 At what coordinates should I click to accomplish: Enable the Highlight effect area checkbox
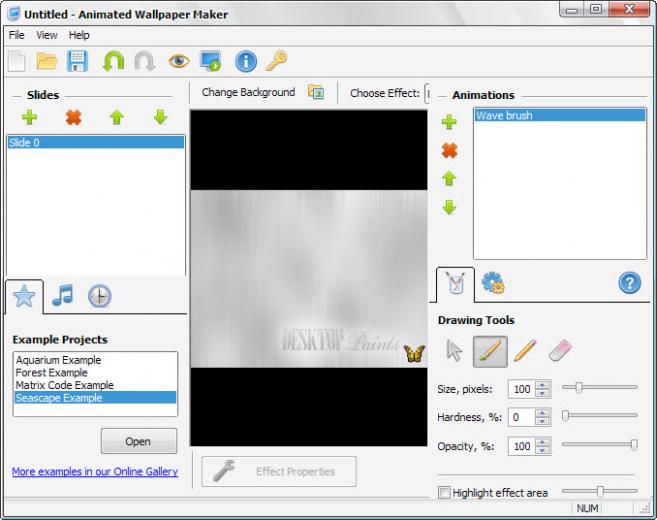tap(444, 492)
